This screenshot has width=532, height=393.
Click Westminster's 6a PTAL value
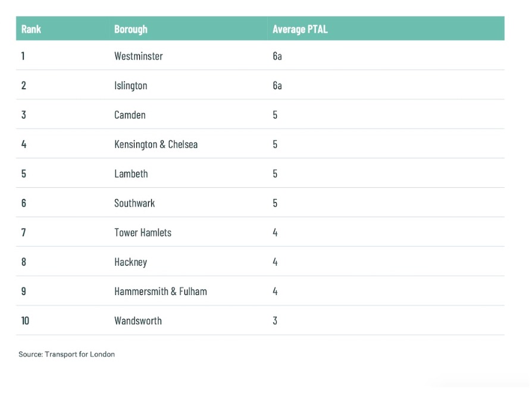[277, 56]
